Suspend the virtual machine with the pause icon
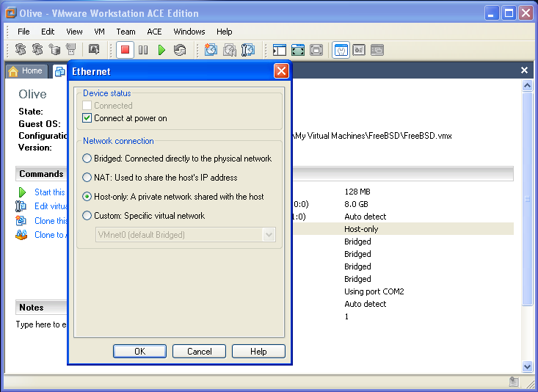Screen dimensions: 538x392 143,50
